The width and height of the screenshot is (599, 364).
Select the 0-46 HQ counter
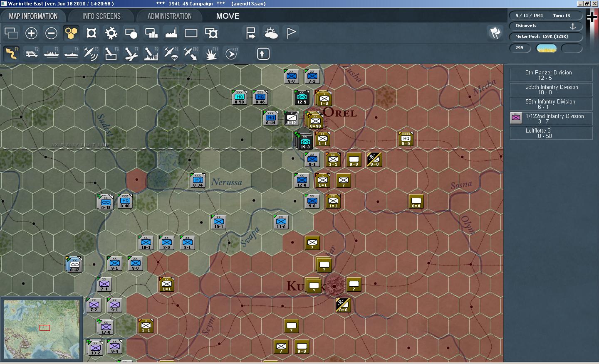click(260, 97)
